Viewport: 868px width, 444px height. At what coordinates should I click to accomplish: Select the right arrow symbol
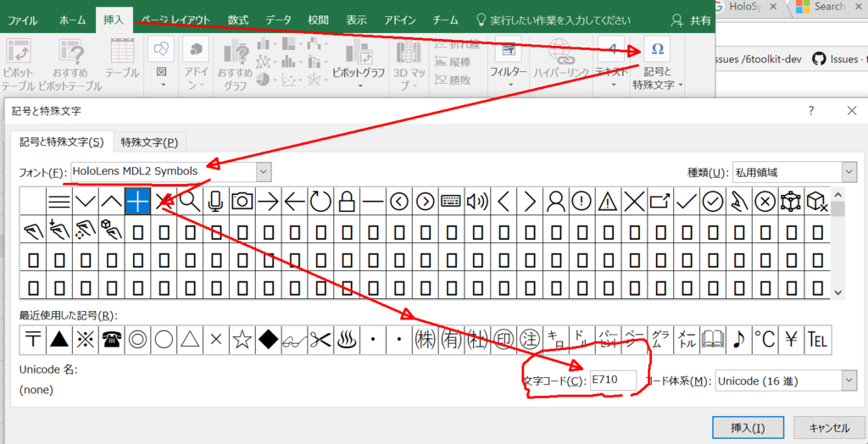269,202
